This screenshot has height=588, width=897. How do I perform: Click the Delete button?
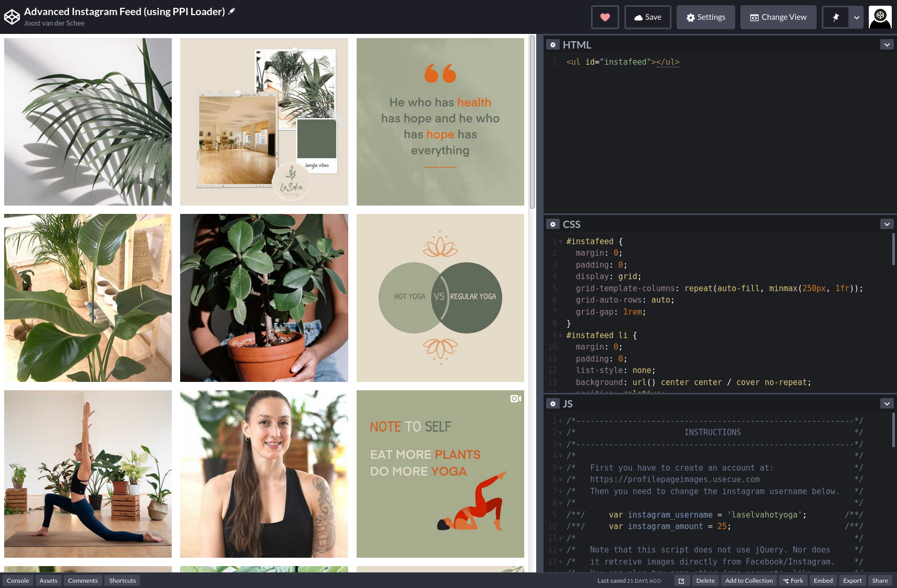click(705, 581)
